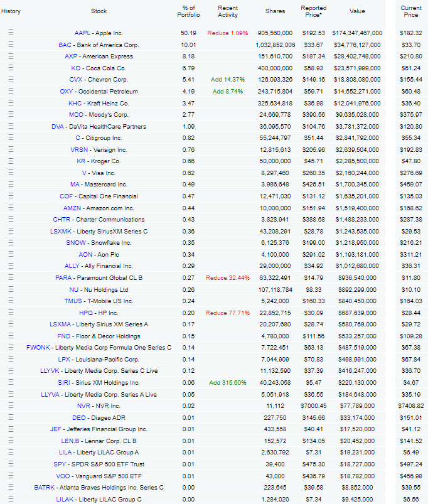Open the AAPL ticker link
Screen dimensions: 428x504
[x=82, y=33]
